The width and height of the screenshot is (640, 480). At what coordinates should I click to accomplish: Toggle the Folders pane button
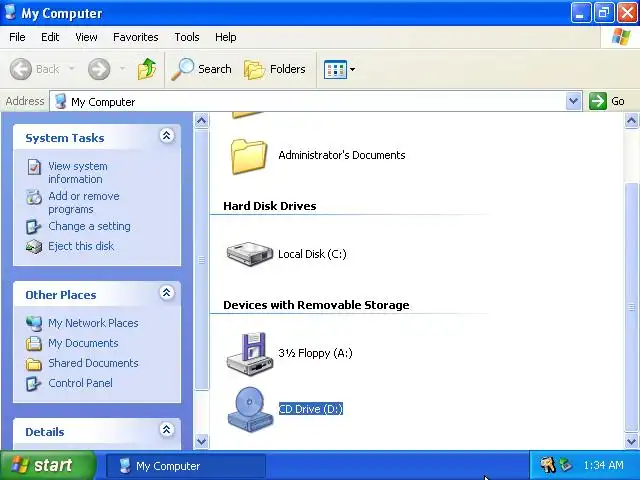275,69
